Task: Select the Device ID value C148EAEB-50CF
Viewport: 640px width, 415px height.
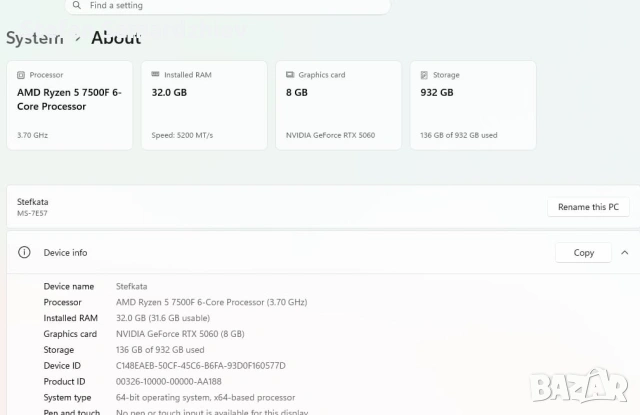Action: click(x=201, y=366)
